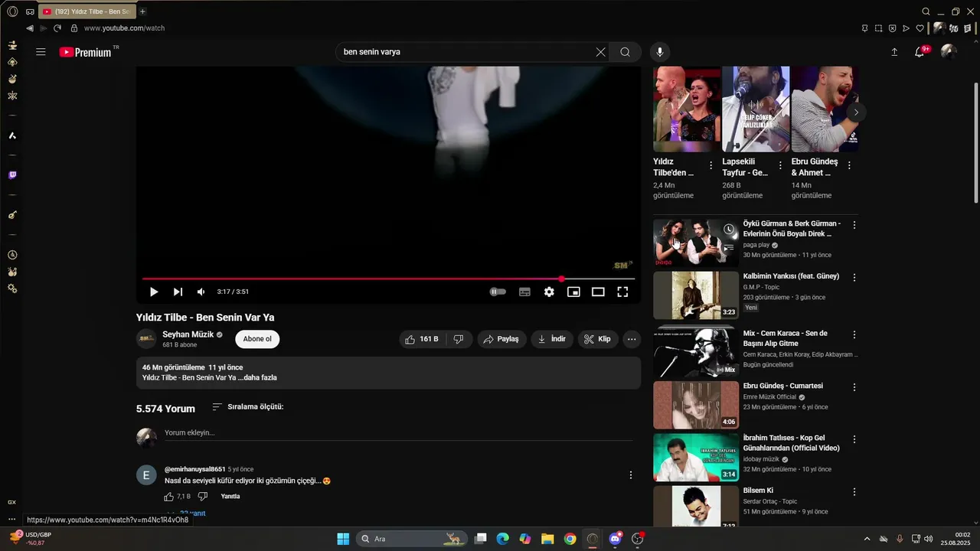980x551 pixels.
Task: Open Google Chrome from the taskbar
Action: point(570,539)
